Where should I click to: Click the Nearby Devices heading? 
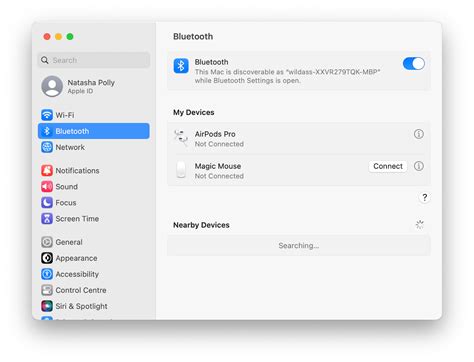[201, 225]
